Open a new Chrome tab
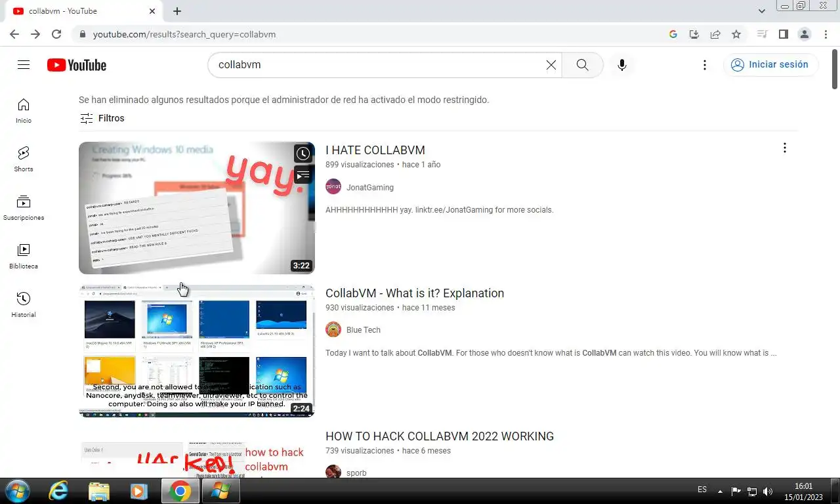Screen dimensions: 840x504 coord(177,11)
